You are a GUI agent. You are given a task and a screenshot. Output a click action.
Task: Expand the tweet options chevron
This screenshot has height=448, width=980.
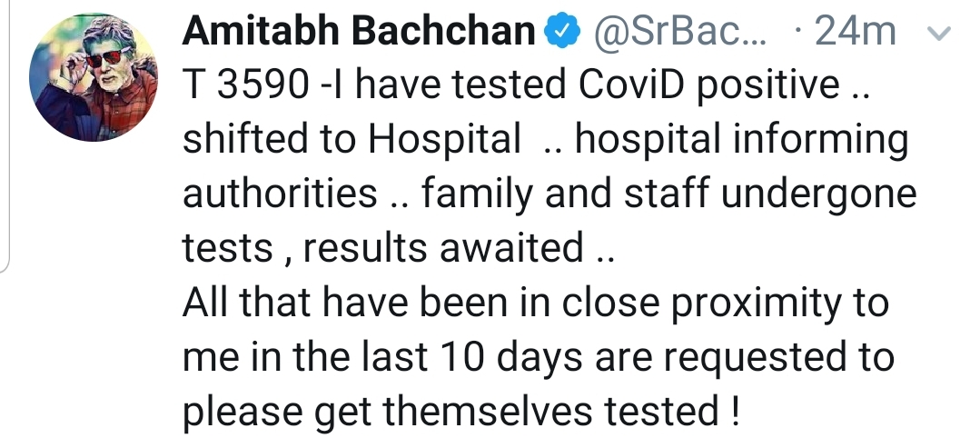point(940,35)
